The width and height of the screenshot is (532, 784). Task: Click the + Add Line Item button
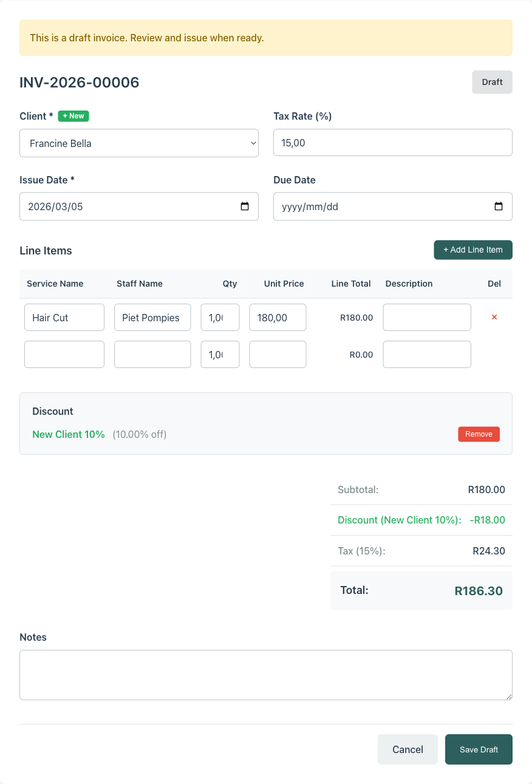click(x=472, y=250)
